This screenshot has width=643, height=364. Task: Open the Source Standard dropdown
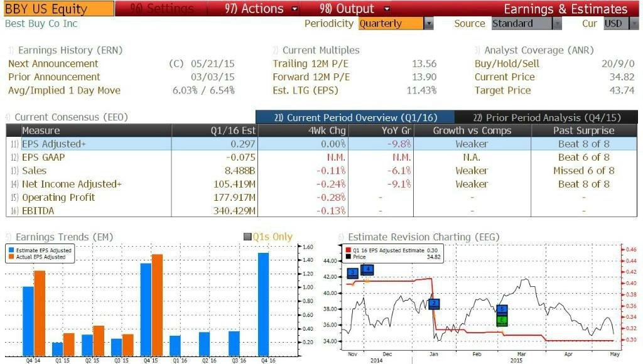pos(527,23)
